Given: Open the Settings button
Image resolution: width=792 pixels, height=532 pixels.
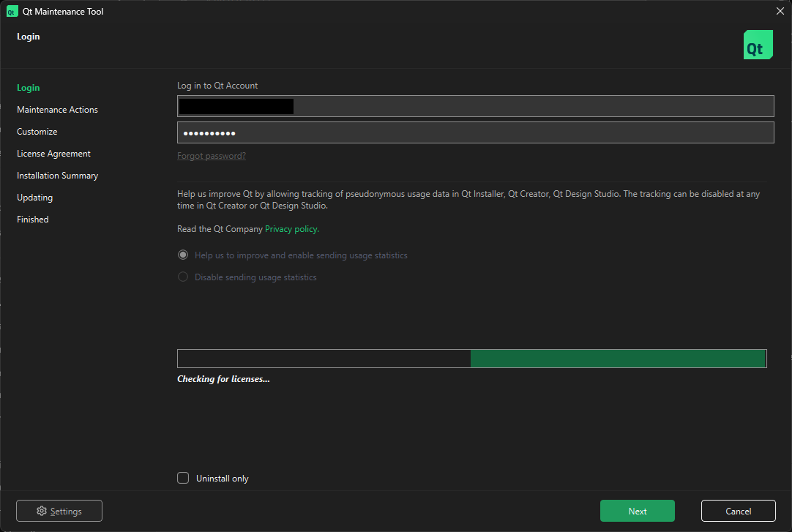Looking at the screenshot, I should tap(59, 511).
